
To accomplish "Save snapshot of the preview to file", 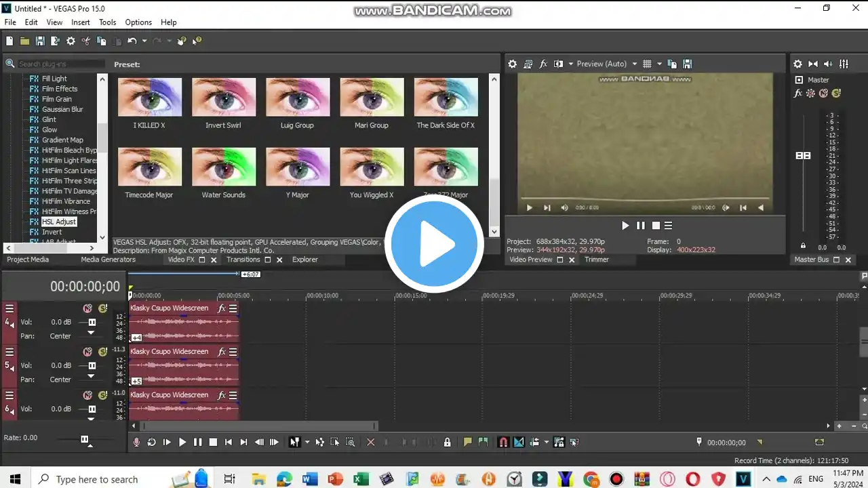I will 687,64.
